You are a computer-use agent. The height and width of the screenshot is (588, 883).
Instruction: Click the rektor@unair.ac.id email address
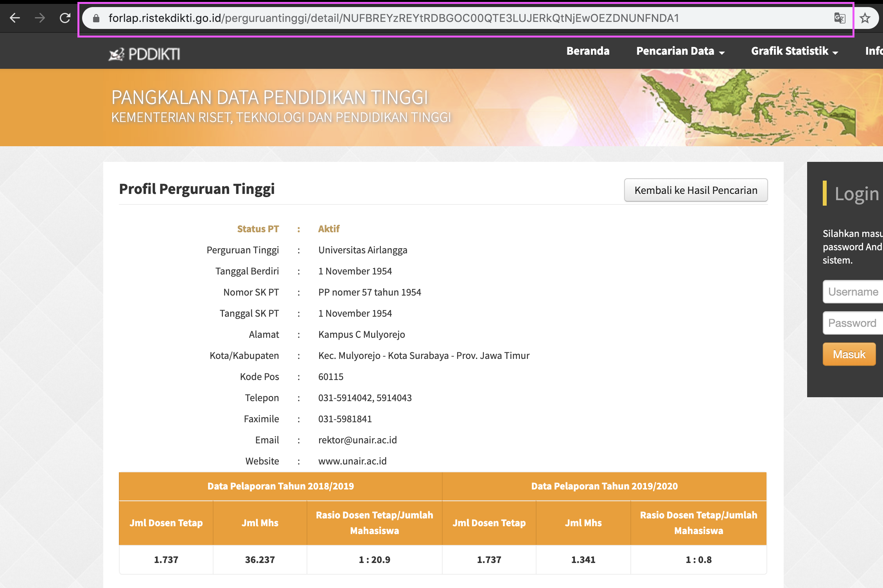[357, 440]
